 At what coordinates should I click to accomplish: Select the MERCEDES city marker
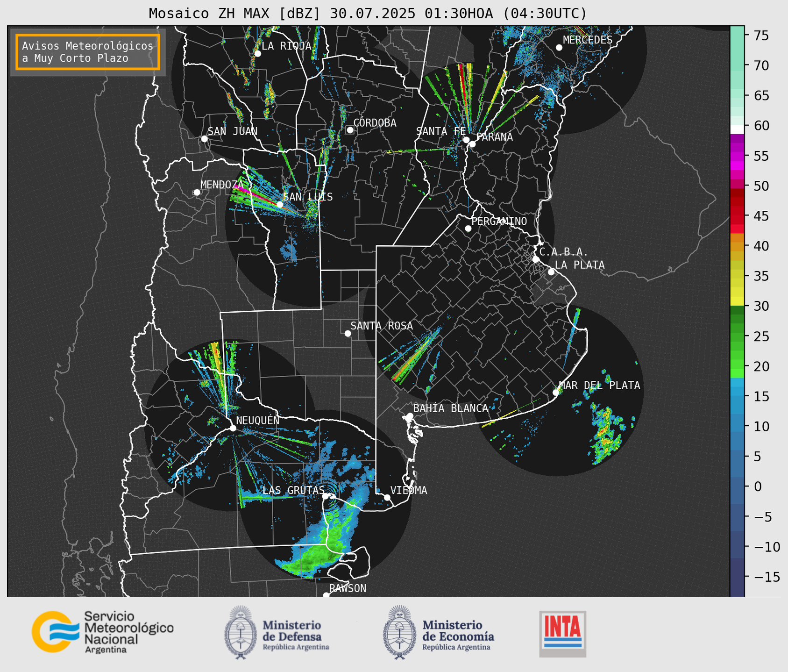coord(559,48)
